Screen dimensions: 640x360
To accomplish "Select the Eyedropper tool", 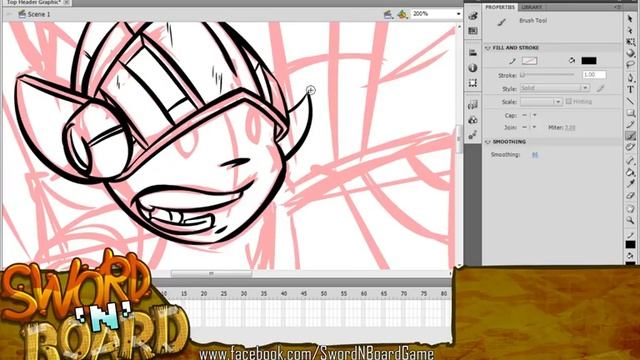I will 630,184.
